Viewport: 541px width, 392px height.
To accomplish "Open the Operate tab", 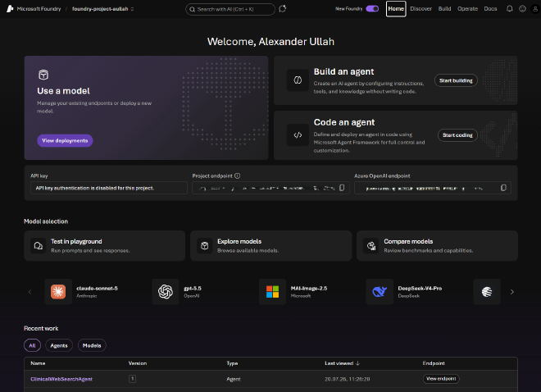I will click(x=467, y=9).
